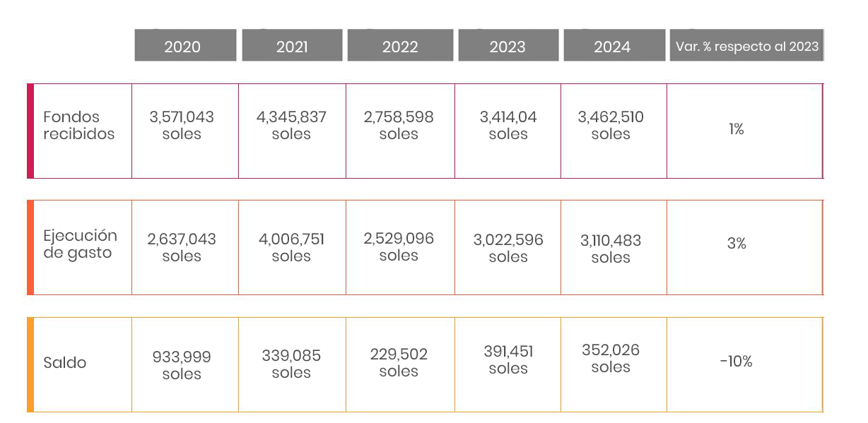This screenshot has height=423, width=868.
Task: Click the 'Var. % respecto al 2023' header
Action: (746, 47)
